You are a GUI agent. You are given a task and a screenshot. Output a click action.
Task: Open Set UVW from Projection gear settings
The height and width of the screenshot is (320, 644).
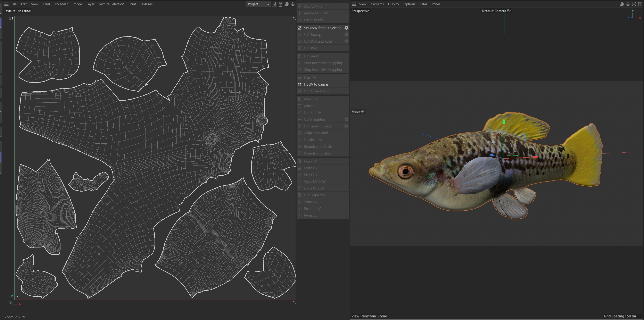click(346, 28)
